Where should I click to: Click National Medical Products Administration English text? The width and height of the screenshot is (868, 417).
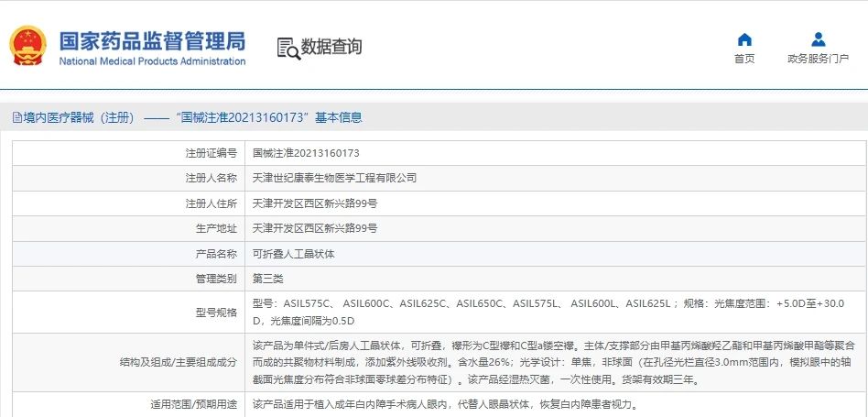(152, 61)
